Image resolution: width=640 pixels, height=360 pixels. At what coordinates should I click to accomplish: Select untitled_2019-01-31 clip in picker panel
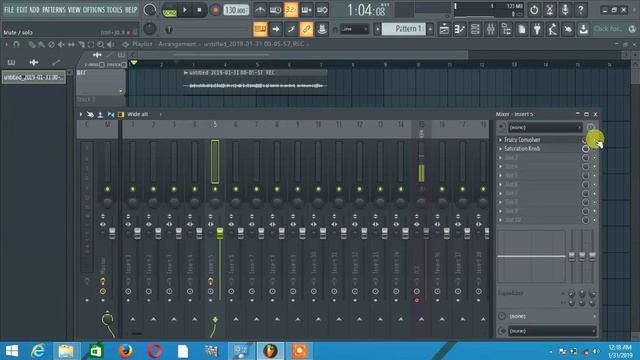pyautogui.click(x=33, y=77)
